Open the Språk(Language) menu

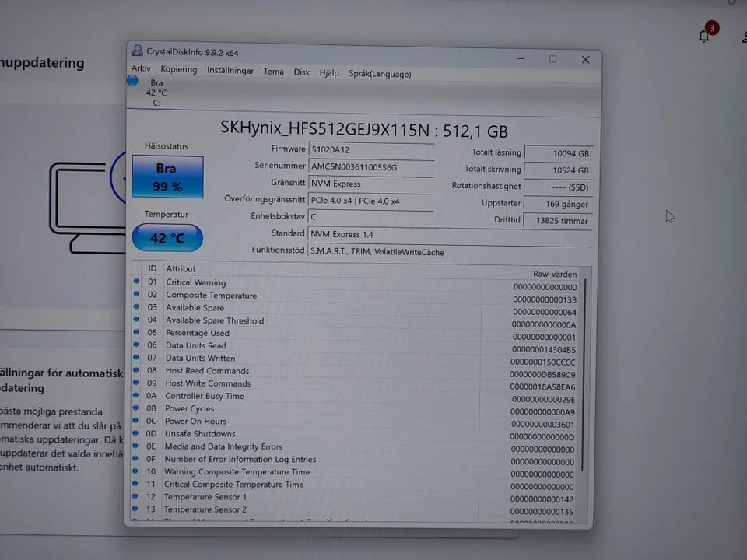[x=380, y=74]
